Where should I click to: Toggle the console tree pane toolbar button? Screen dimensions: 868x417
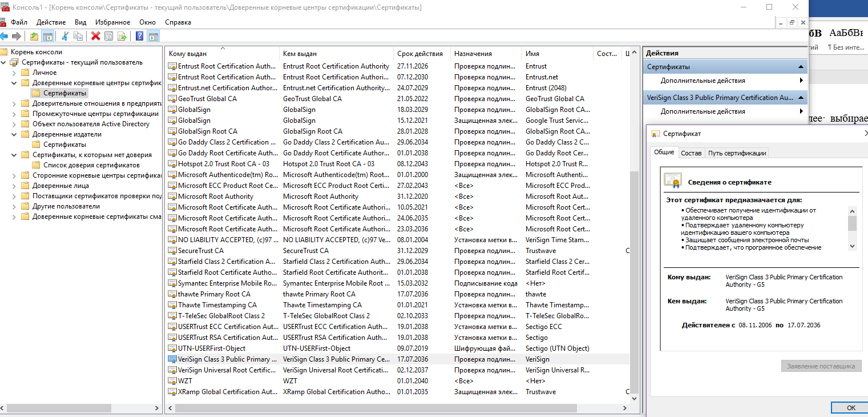click(x=48, y=36)
